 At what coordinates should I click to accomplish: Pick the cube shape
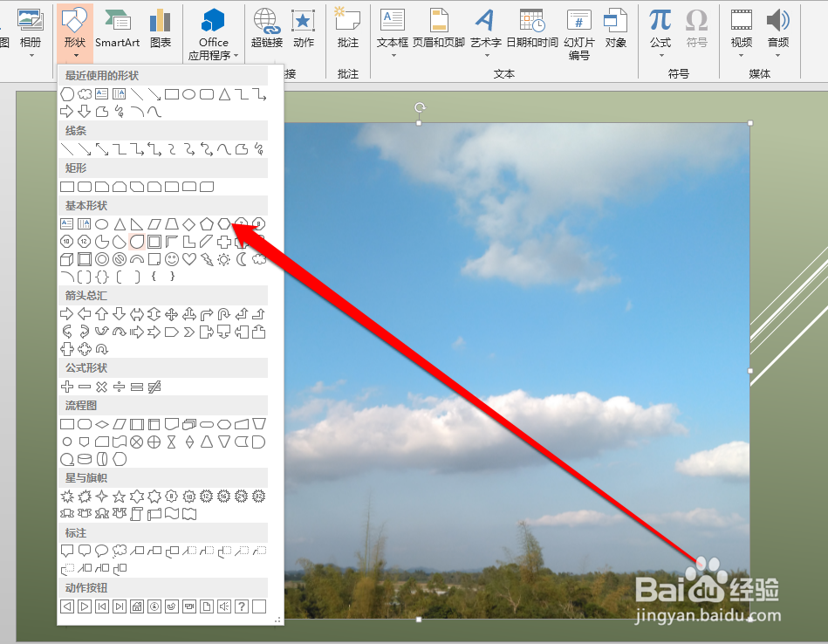(x=67, y=259)
